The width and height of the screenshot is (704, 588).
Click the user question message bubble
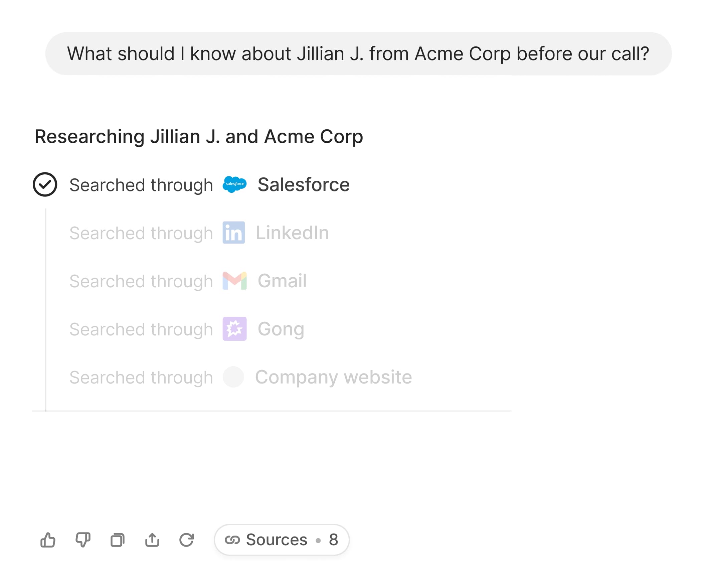click(358, 54)
